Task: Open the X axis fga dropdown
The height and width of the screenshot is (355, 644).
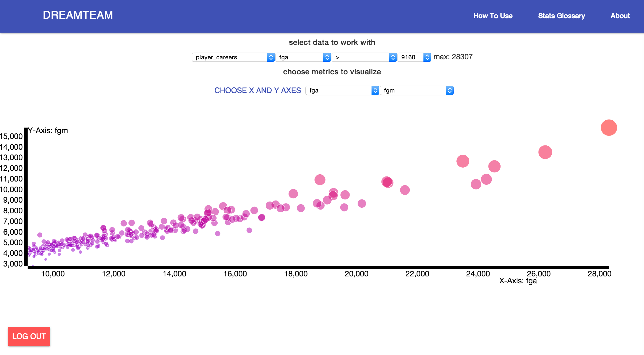Action: (x=342, y=90)
